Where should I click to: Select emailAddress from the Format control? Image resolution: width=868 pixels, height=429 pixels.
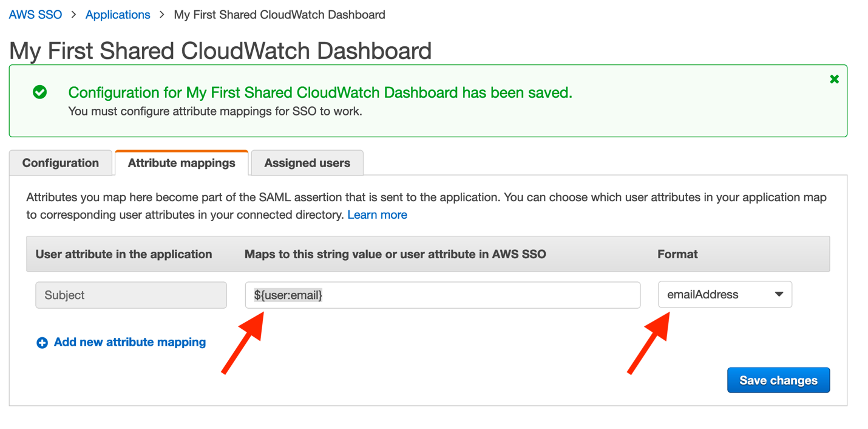click(725, 294)
